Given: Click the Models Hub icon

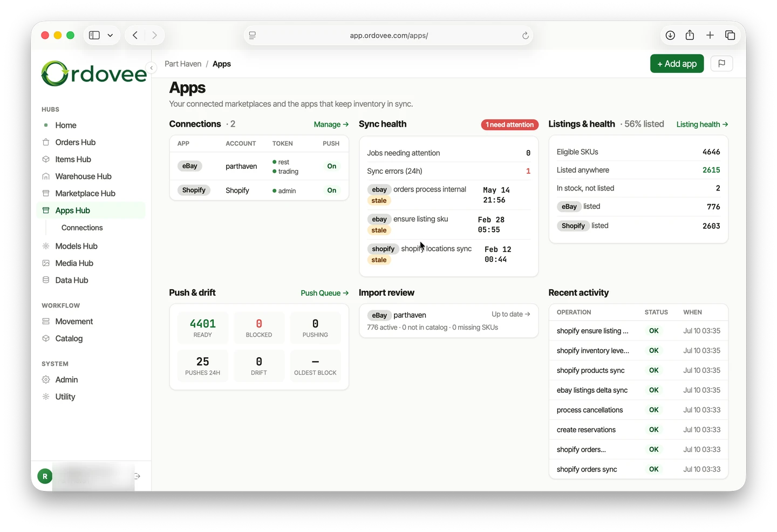Looking at the screenshot, I should click(x=46, y=246).
